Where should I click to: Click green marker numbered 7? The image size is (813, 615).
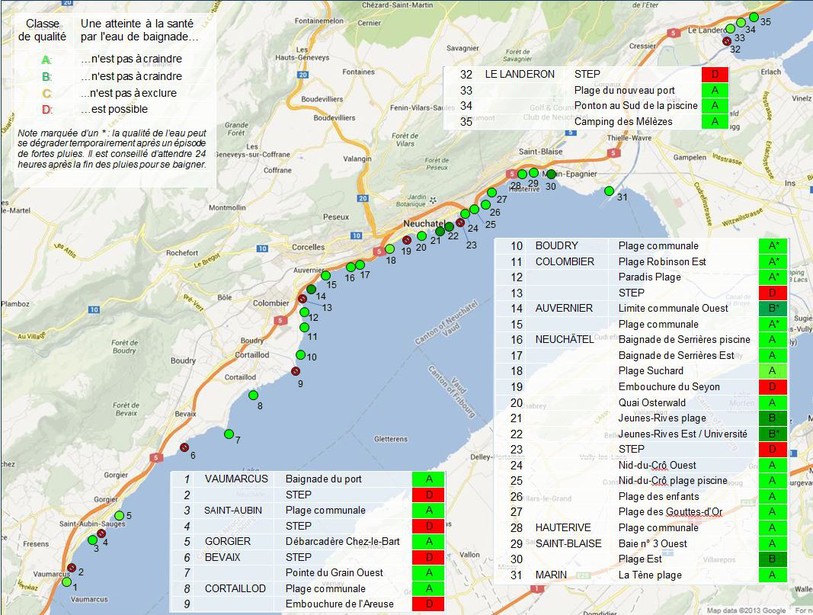coord(229,434)
